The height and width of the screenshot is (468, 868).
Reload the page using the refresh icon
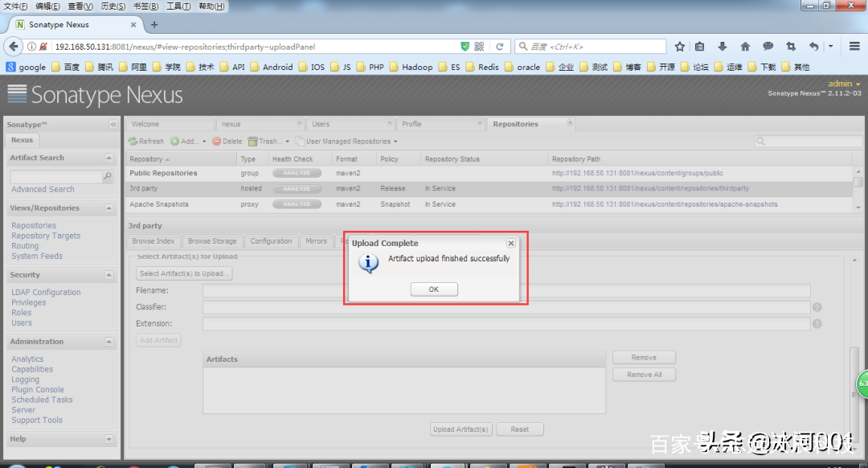[499, 47]
